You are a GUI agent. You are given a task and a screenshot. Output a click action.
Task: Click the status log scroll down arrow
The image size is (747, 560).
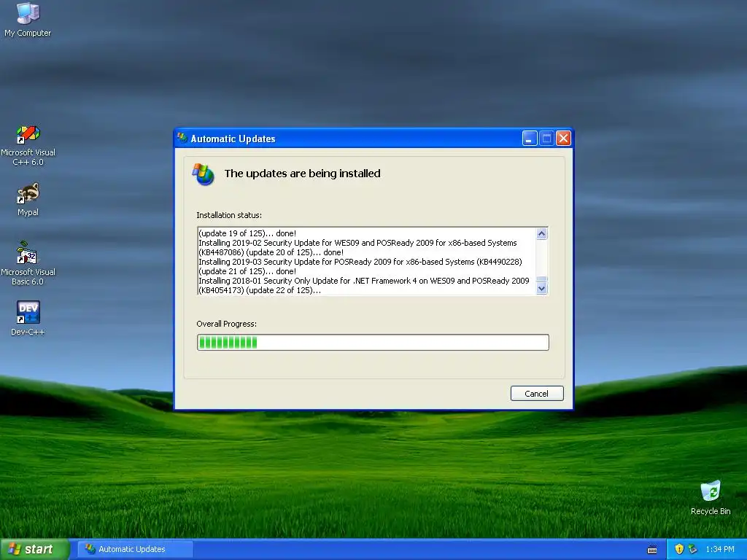542,288
